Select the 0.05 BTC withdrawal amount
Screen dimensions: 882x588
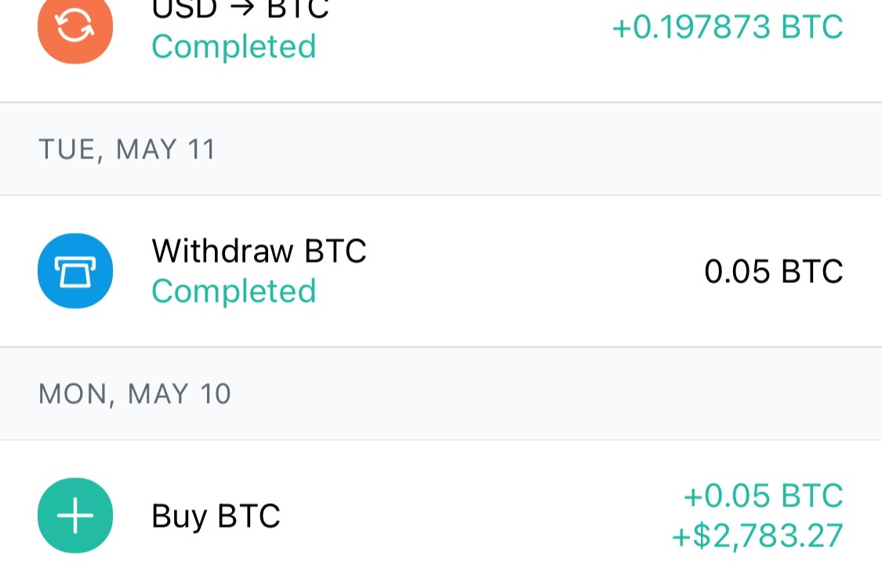[773, 271]
